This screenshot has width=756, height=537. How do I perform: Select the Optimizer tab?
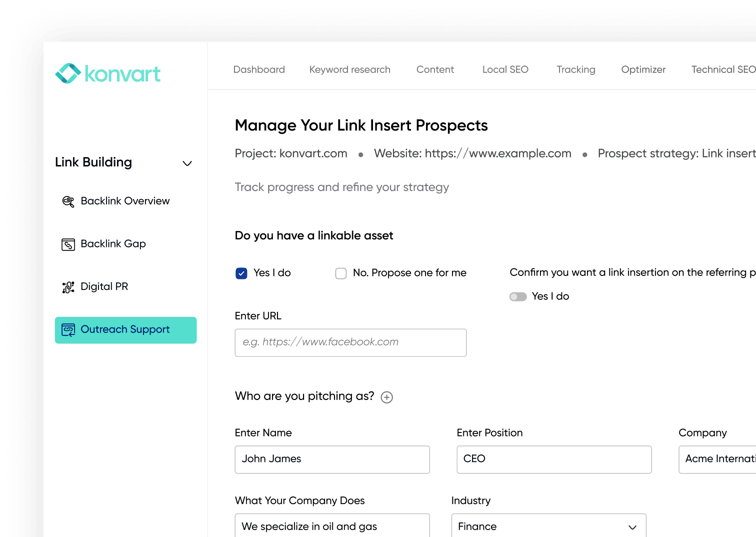click(x=643, y=69)
